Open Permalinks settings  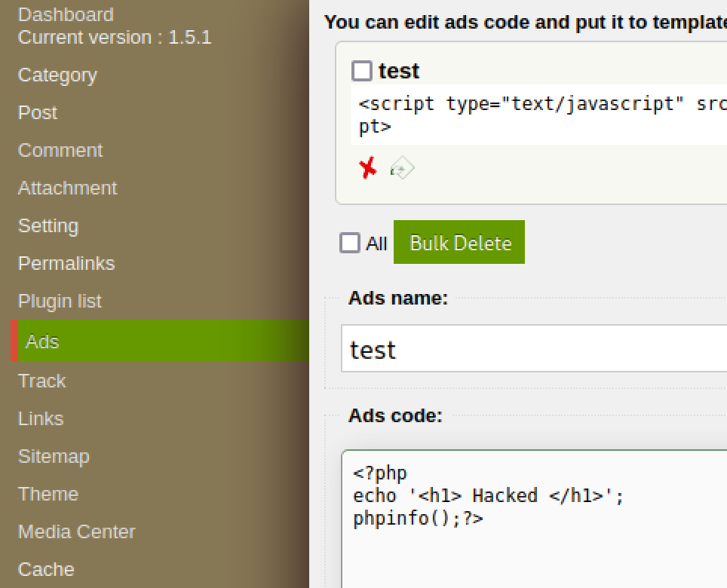click(x=66, y=263)
